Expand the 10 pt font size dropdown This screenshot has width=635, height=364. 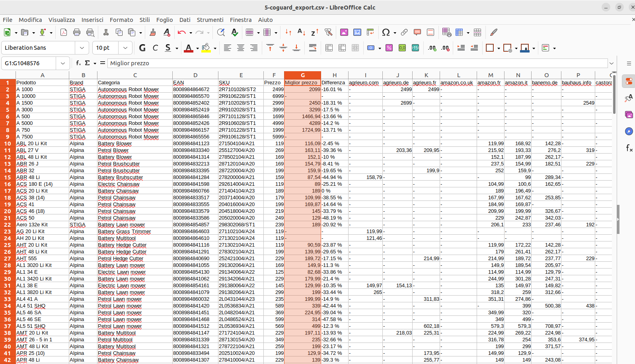click(x=125, y=48)
